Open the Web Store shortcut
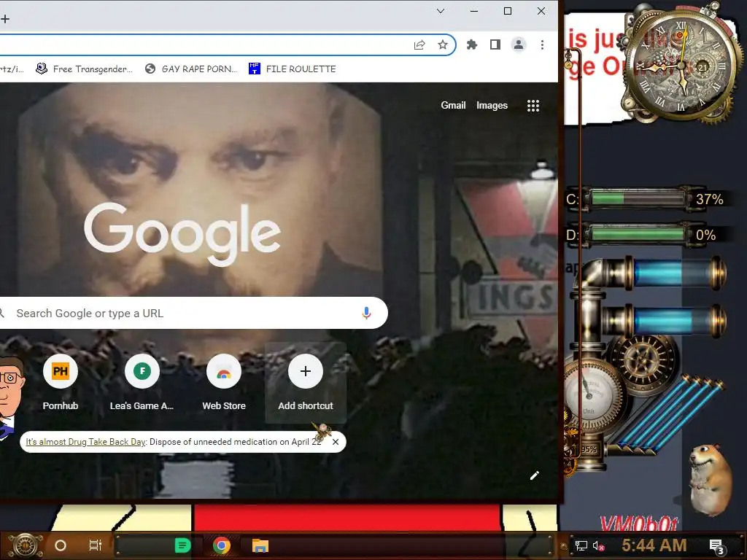The height and width of the screenshot is (560, 747). pos(224,383)
